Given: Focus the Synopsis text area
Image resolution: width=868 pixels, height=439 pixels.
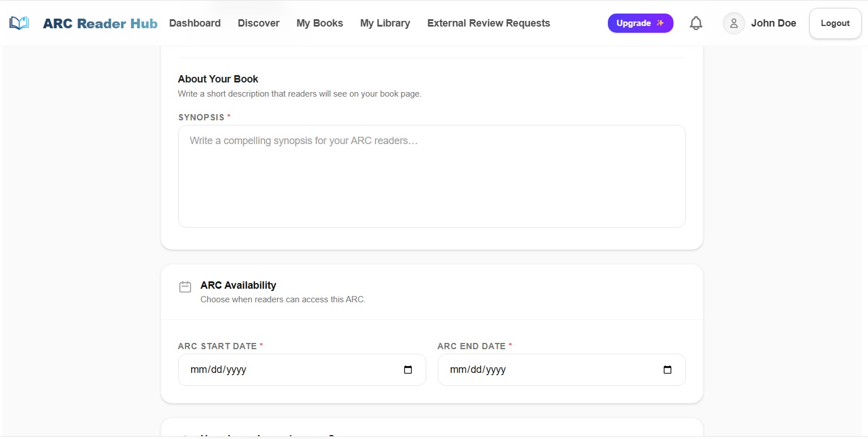Looking at the screenshot, I should (431, 176).
